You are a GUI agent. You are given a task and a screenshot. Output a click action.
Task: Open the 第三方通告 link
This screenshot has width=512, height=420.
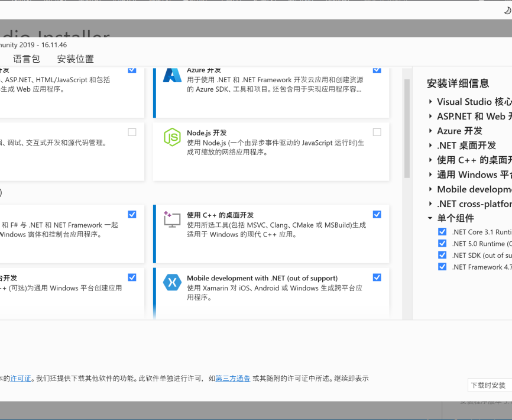click(233, 379)
